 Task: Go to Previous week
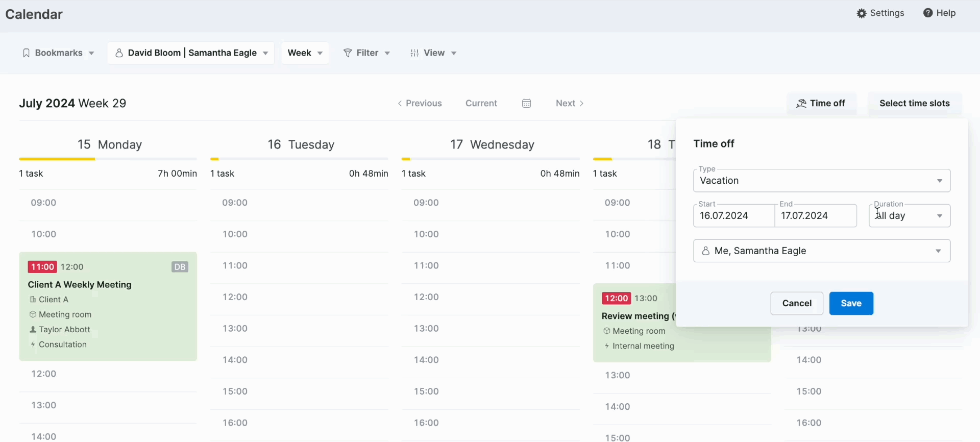coord(420,104)
